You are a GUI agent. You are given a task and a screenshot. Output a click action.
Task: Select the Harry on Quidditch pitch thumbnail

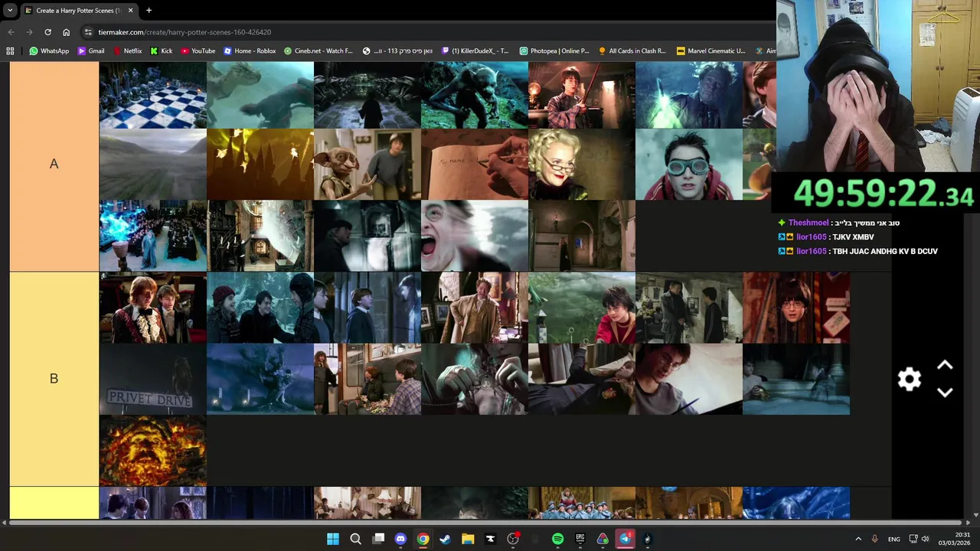pos(582,308)
